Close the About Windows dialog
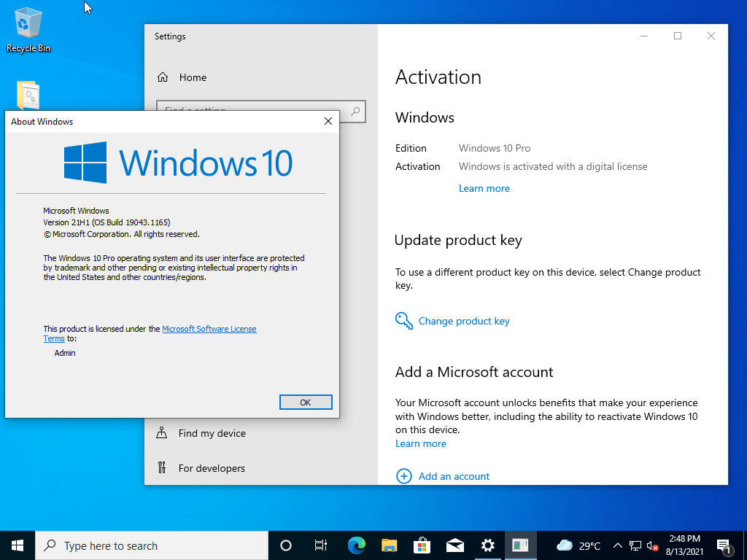Screen dimensions: 747x560 click(x=328, y=122)
